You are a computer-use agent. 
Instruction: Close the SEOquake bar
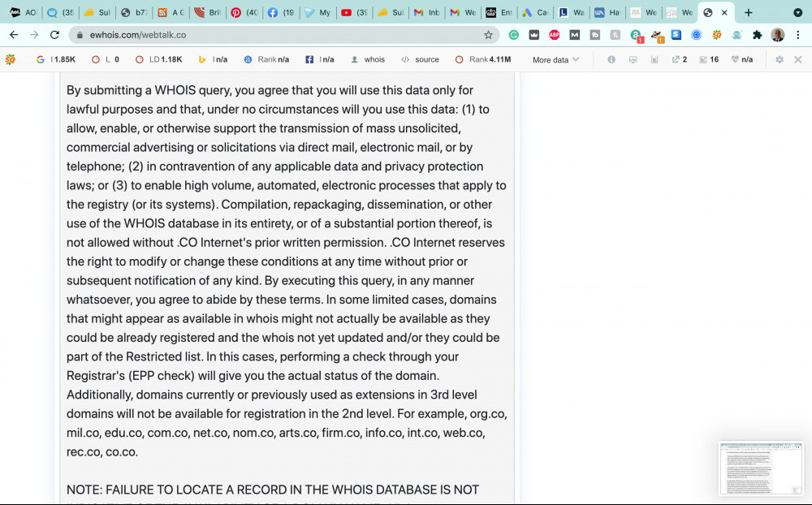coord(798,59)
